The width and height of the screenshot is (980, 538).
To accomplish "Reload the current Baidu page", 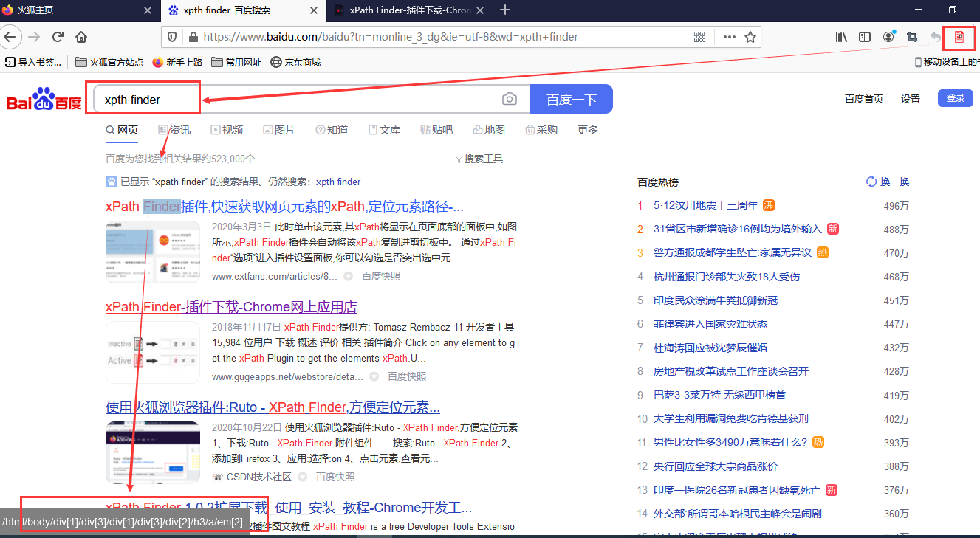I will [58, 37].
